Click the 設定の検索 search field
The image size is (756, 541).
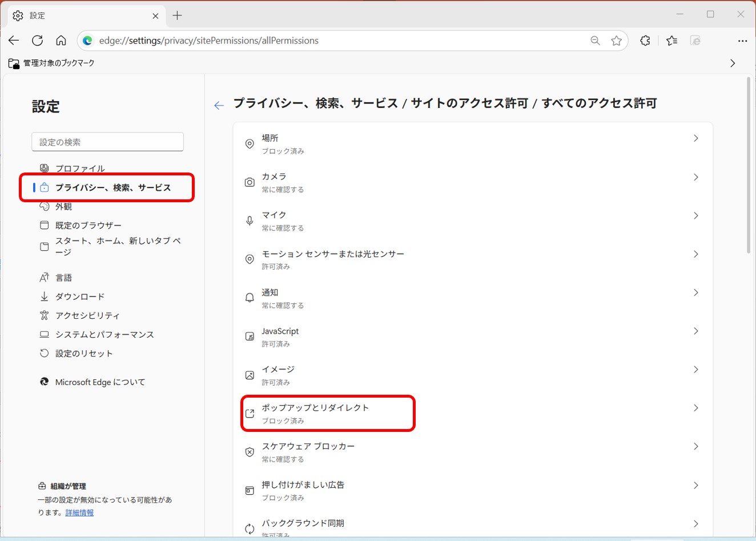click(107, 142)
